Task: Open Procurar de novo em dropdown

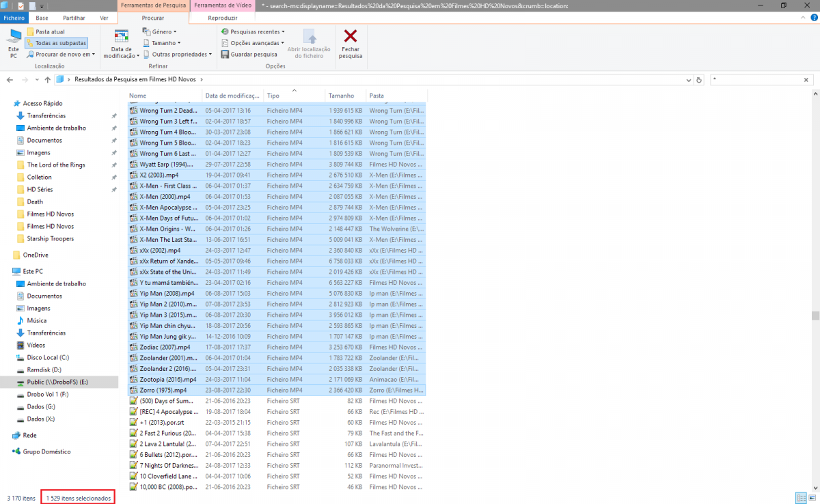Action: pos(61,55)
